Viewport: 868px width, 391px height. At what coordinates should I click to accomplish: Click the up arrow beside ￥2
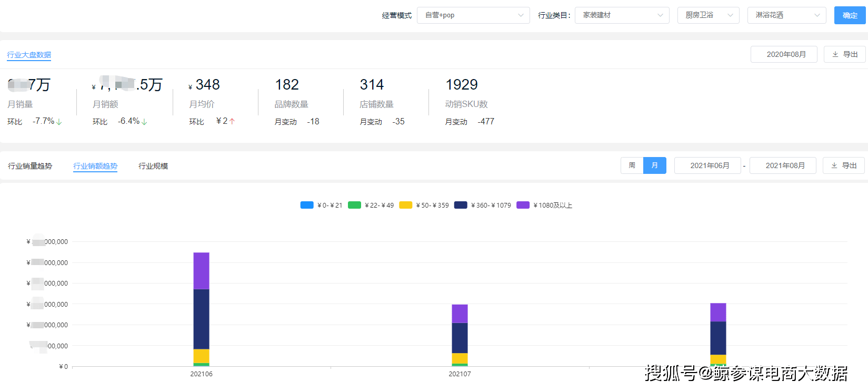(x=232, y=121)
